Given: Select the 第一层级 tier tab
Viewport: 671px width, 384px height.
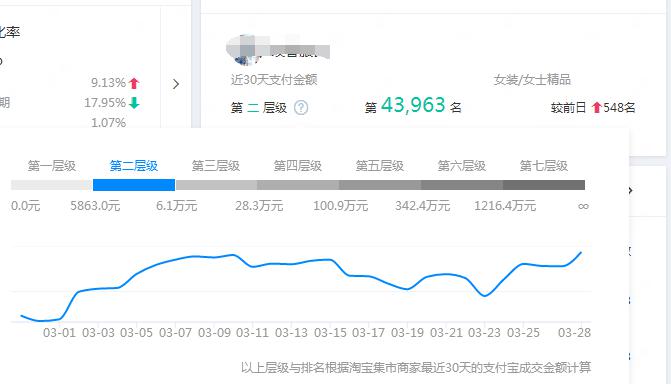Looking at the screenshot, I should 51,166.
